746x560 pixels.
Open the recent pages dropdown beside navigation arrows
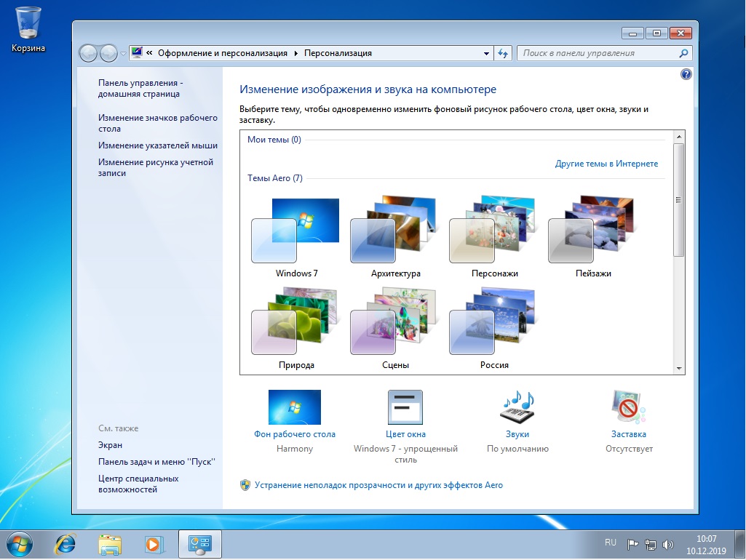(x=124, y=53)
